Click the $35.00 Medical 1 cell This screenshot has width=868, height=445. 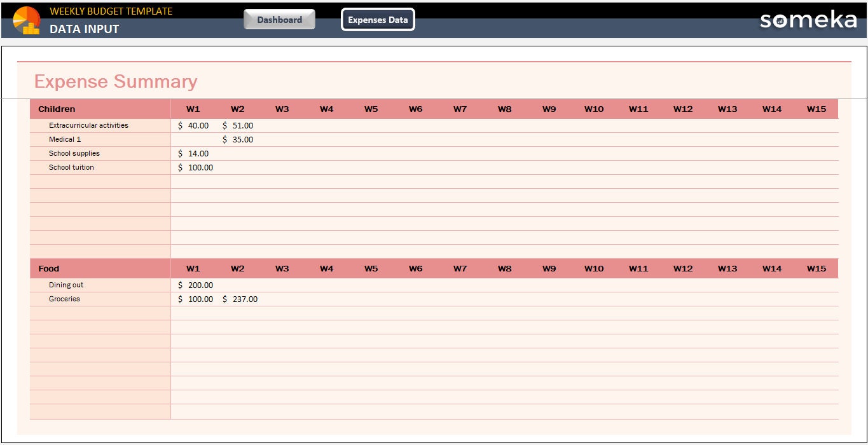coord(238,140)
